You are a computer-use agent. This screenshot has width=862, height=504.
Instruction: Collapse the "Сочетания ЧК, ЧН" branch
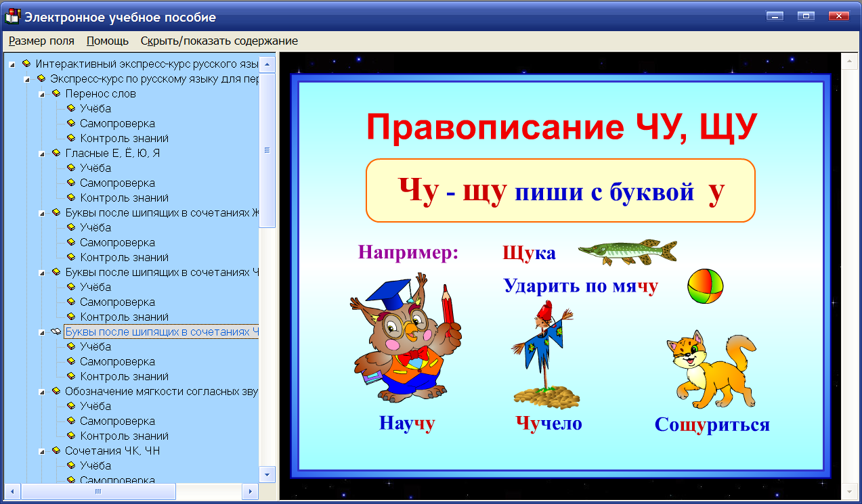(x=43, y=451)
